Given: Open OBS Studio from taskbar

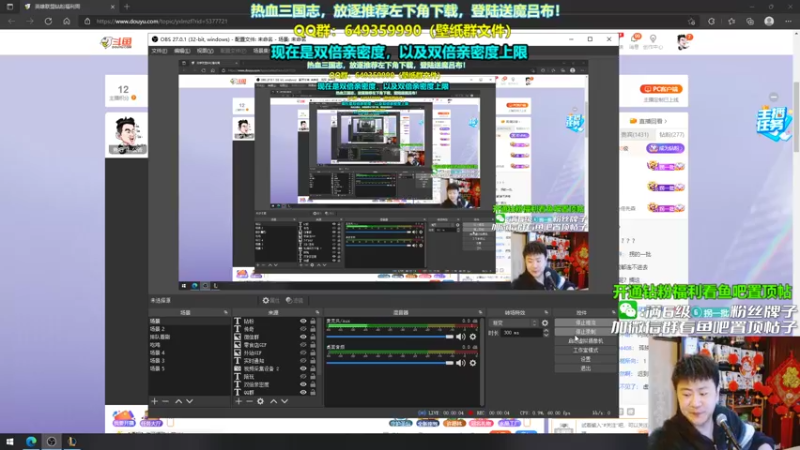Looking at the screenshot, I should pyautogui.click(x=52, y=442).
